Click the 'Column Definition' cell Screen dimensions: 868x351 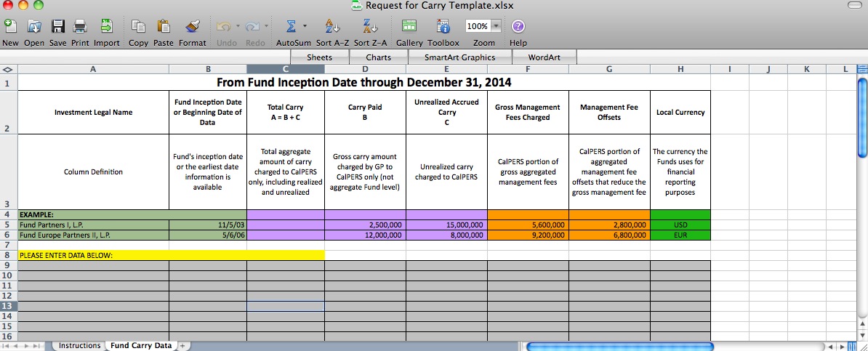[93, 172]
